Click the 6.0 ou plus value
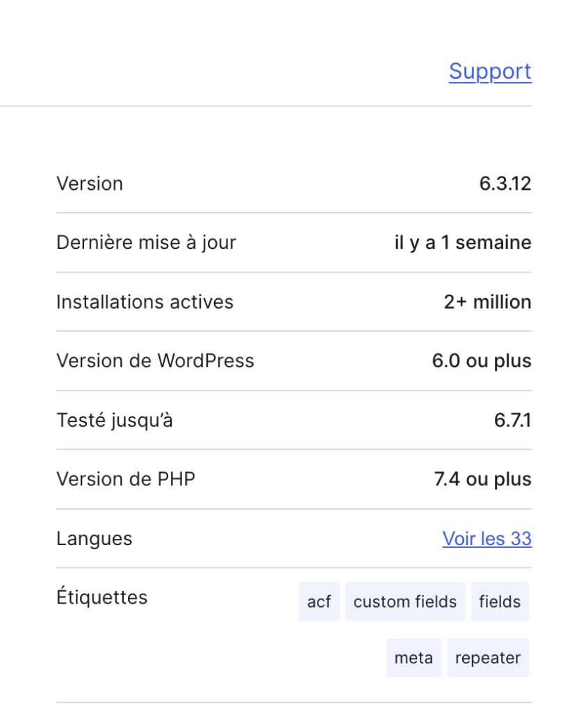 tap(481, 360)
